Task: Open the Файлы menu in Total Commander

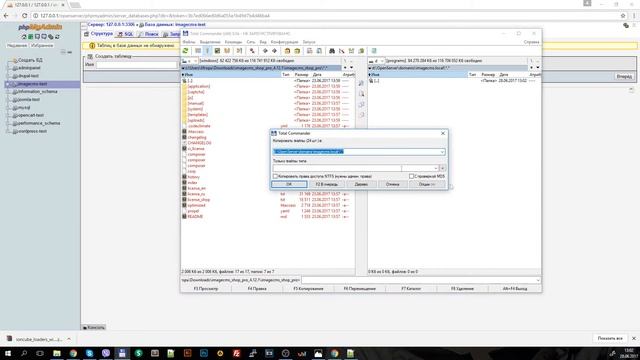Action: point(189,42)
